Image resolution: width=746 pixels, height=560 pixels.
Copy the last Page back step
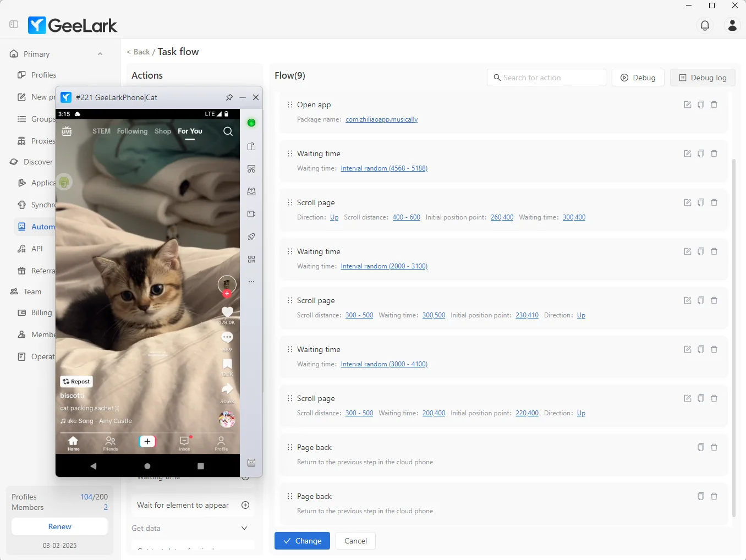coord(701,496)
